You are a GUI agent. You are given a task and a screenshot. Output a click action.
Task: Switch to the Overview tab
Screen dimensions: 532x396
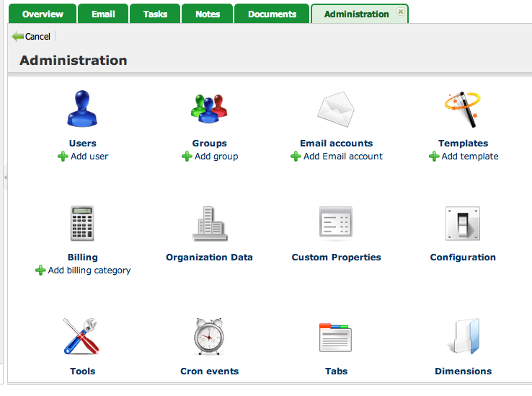[43, 14]
